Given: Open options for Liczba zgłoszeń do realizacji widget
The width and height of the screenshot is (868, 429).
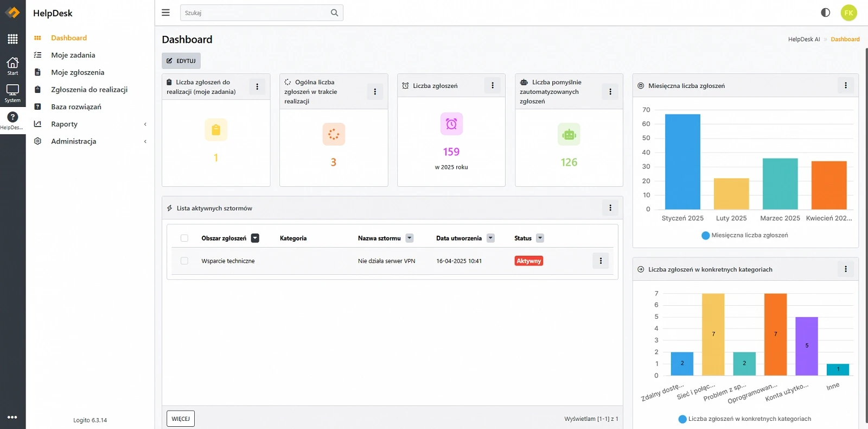Looking at the screenshot, I should pos(257,86).
